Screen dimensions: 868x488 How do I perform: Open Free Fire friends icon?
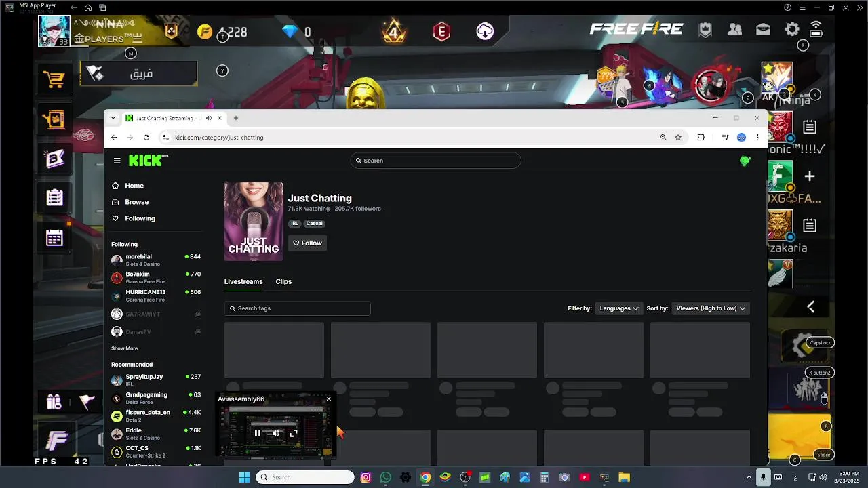click(x=734, y=29)
